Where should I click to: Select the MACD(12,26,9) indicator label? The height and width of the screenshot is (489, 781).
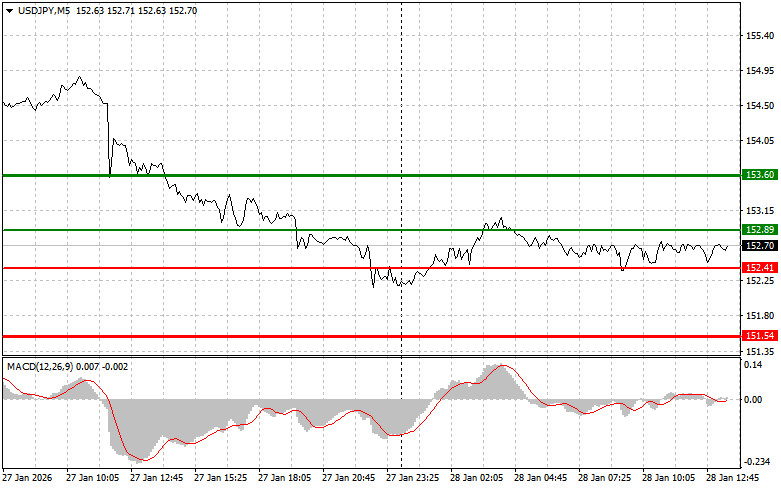tap(40, 367)
